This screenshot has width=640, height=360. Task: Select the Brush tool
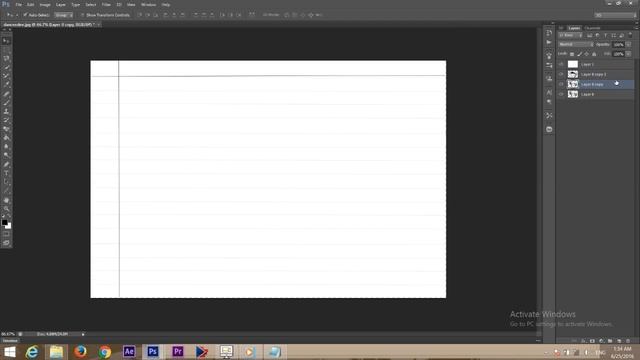pos(6,103)
